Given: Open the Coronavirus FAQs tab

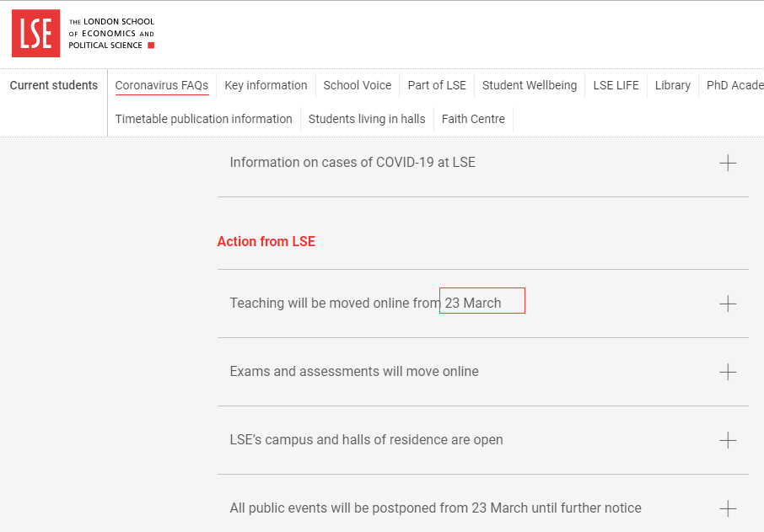Looking at the screenshot, I should tap(162, 85).
